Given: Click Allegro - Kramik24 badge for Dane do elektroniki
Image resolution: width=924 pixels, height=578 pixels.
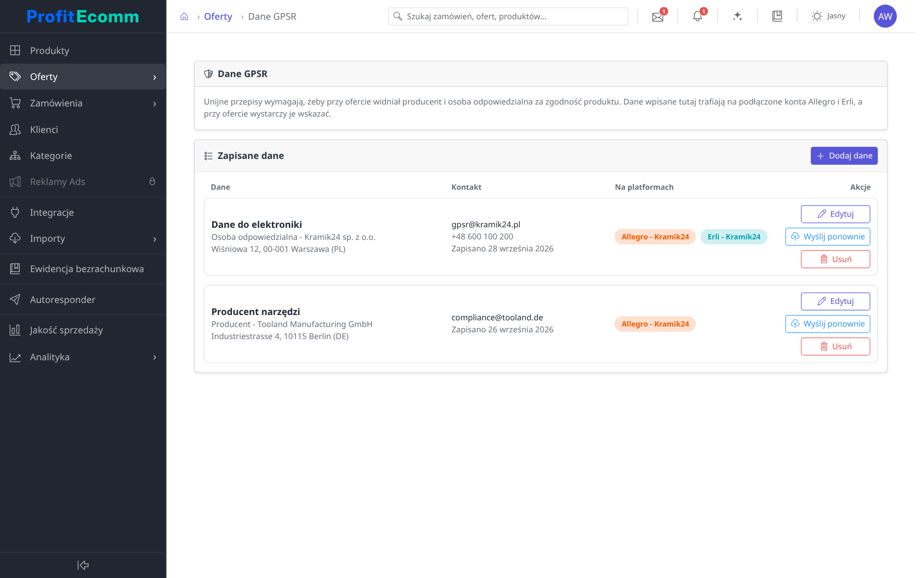Looking at the screenshot, I should coord(654,236).
